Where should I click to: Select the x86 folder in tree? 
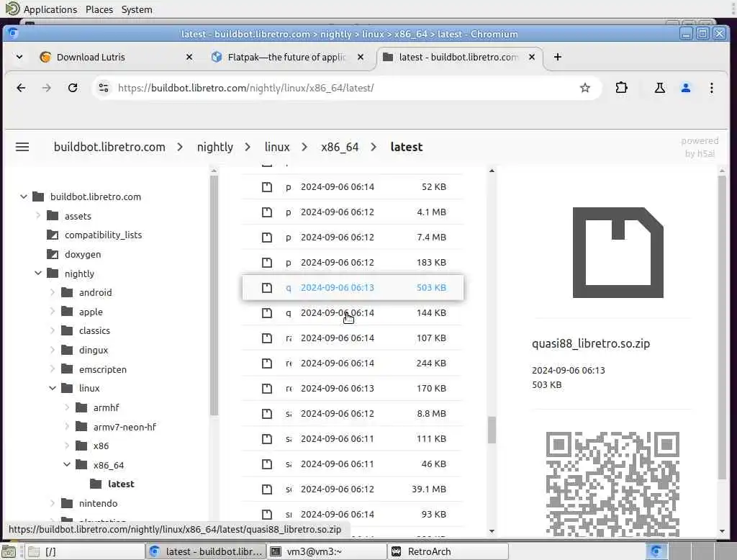click(101, 446)
